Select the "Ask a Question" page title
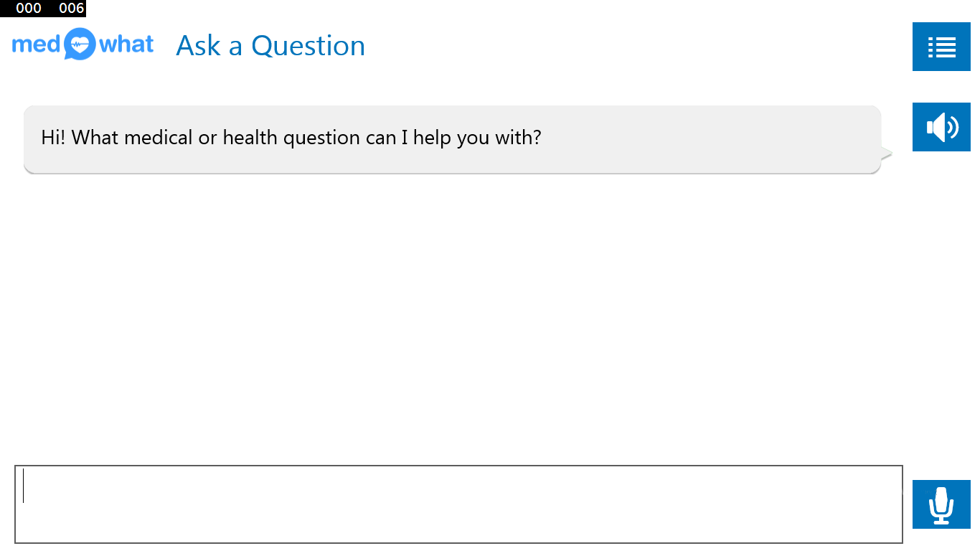This screenshot has width=980, height=551. [270, 46]
